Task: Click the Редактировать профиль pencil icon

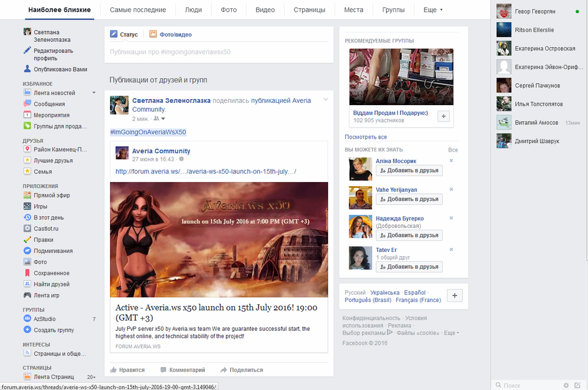Action: [27, 51]
